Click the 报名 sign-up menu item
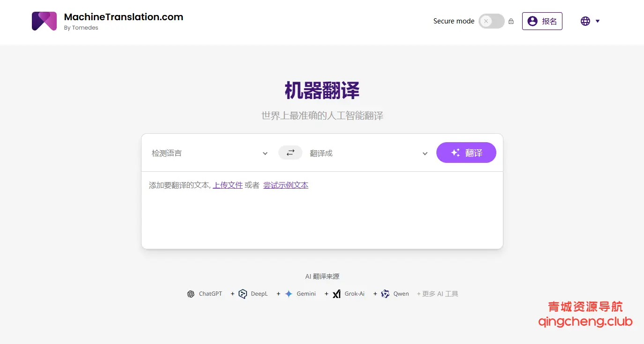Viewport: 644px width, 344px height. coord(542,21)
